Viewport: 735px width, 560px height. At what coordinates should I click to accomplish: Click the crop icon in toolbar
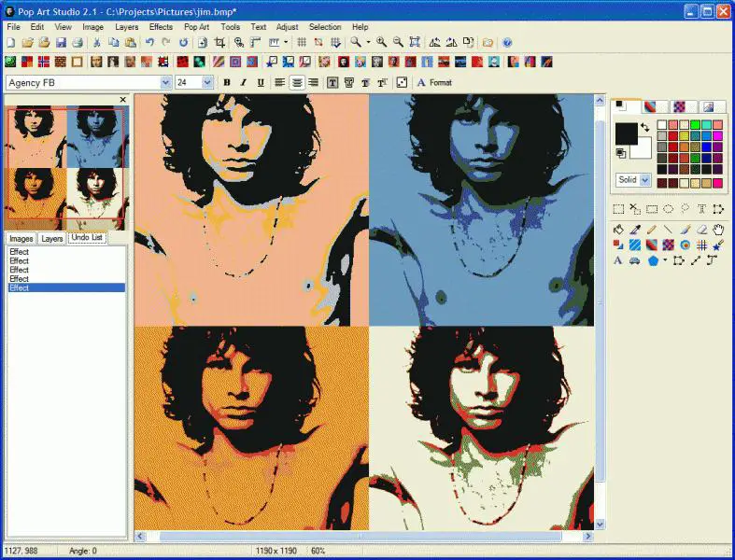click(x=219, y=43)
